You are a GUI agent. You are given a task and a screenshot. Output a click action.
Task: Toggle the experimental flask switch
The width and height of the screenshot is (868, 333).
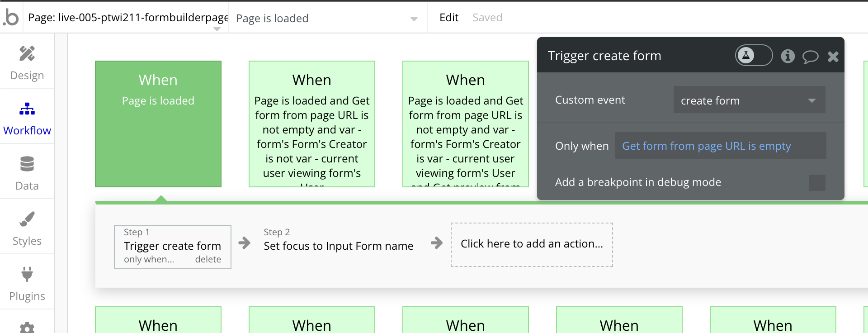click(754, 56)
